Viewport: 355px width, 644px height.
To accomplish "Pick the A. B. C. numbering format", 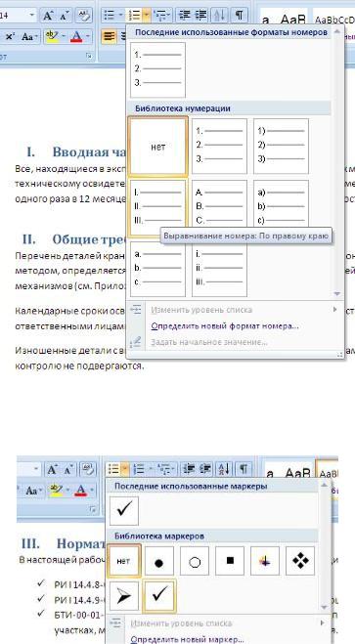I will [219, 203].
